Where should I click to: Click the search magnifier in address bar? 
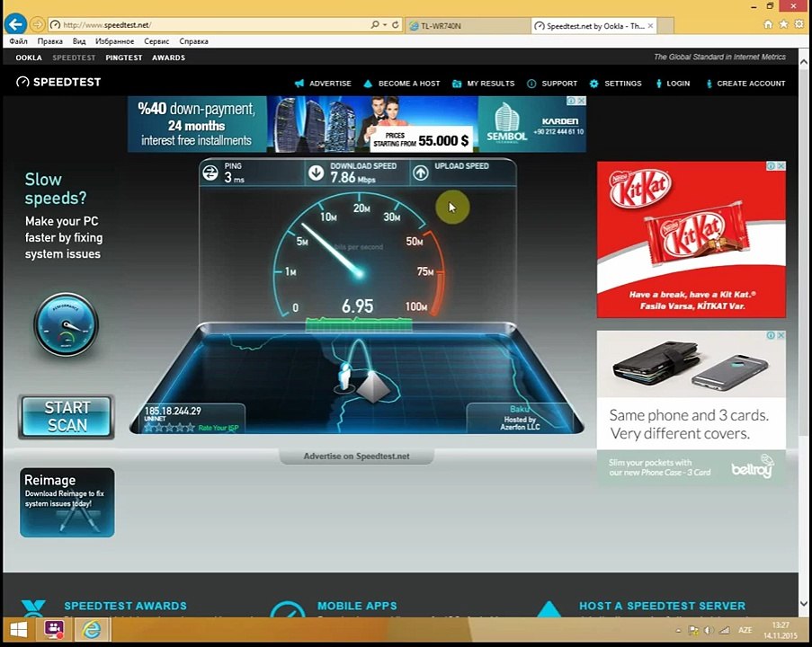coord(375,24)
